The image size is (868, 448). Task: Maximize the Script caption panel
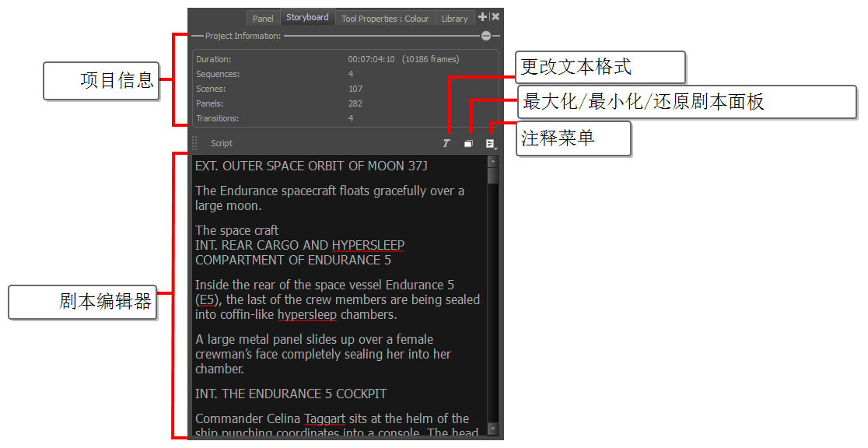pos(468,144)
